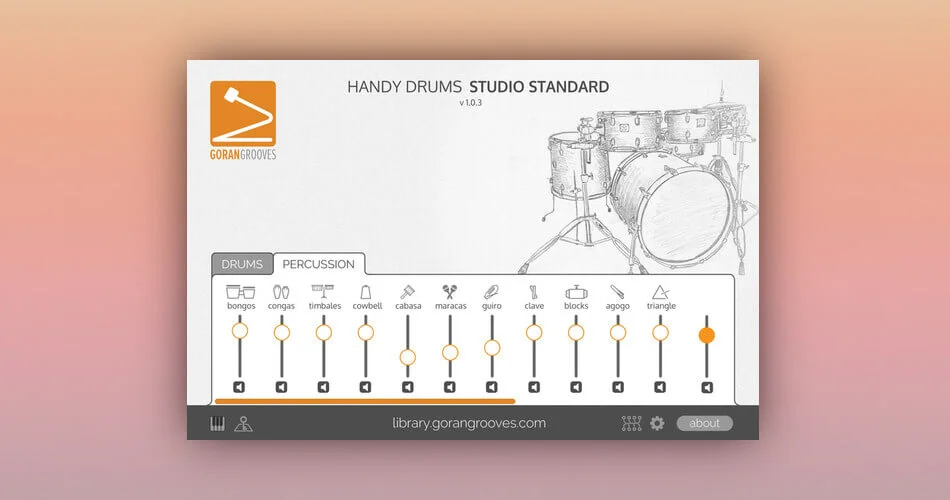Mute the timbales channel

[x=324, y=387]
